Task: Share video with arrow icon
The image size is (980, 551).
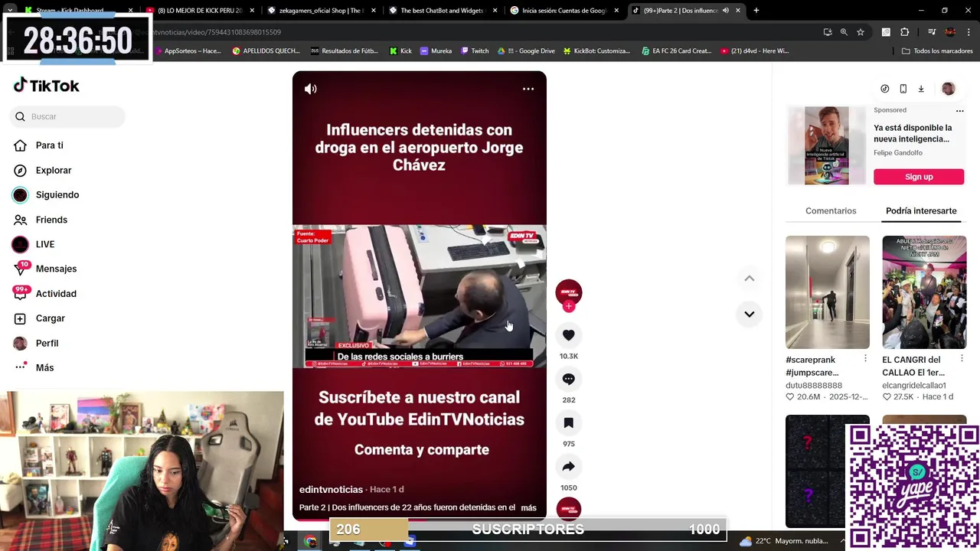Action: click(x=568, y=466)
